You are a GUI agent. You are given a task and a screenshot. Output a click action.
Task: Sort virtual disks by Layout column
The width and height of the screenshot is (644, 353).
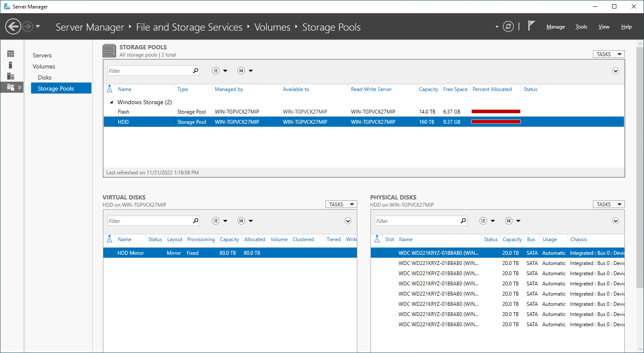(174, 239)
